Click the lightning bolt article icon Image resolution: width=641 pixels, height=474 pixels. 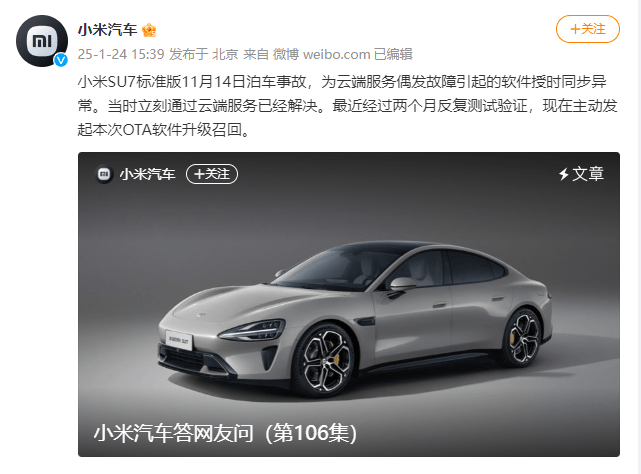[x=564, y=174]
